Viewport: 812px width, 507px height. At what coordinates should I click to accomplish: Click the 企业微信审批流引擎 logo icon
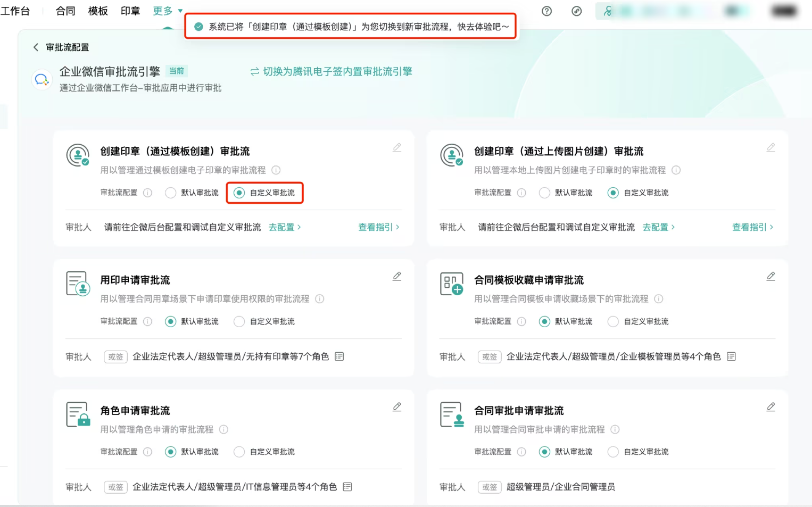(42, 80)
